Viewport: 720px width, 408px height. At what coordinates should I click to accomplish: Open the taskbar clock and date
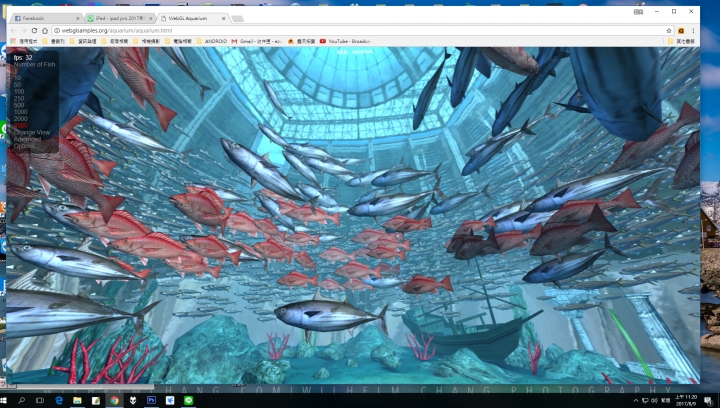coord(686,400)
